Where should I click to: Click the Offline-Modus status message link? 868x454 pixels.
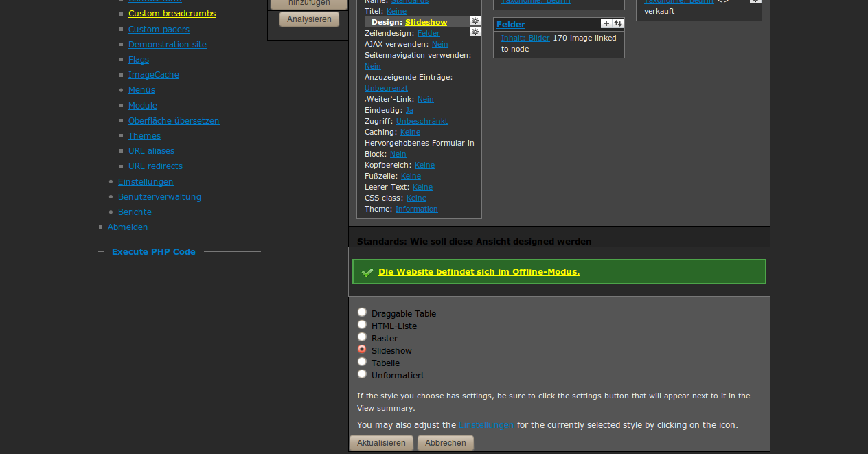click(479, 272)
